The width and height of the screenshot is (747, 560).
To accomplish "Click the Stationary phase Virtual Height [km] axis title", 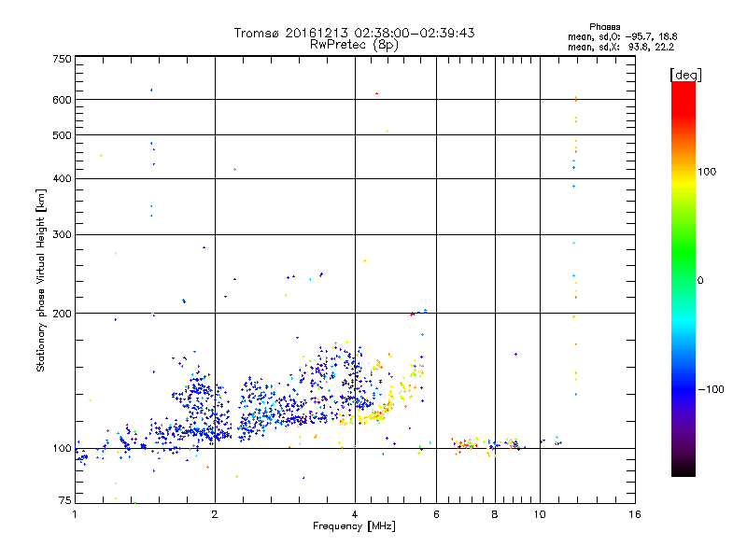I will click(x=41, y=281).
